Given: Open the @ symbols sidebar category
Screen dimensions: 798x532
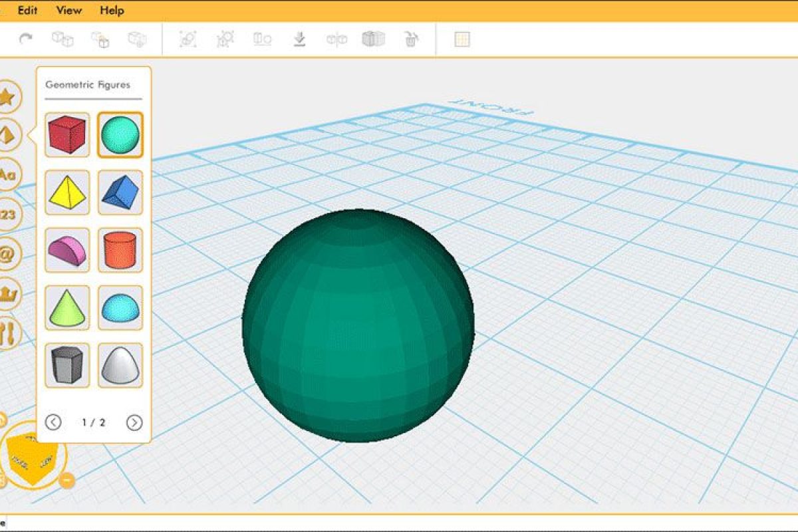Looking at the screenshot, I should [7, 253].
